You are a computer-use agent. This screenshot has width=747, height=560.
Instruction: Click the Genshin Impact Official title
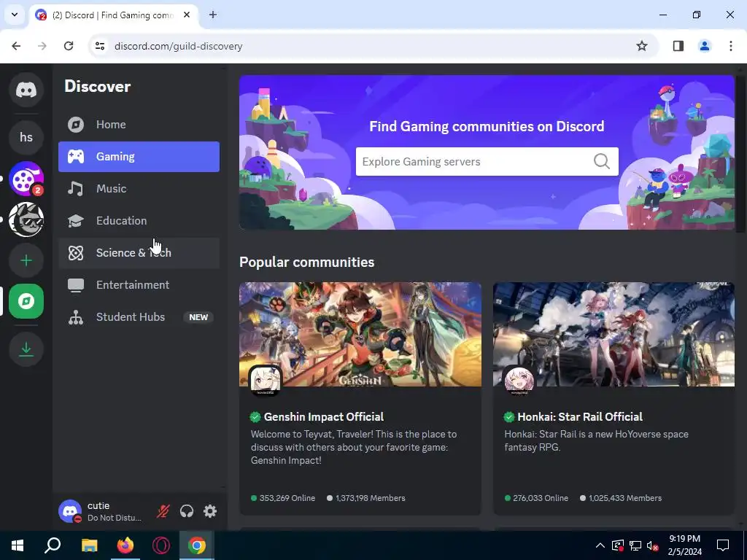pyautogui.click(x=324, y=416)
